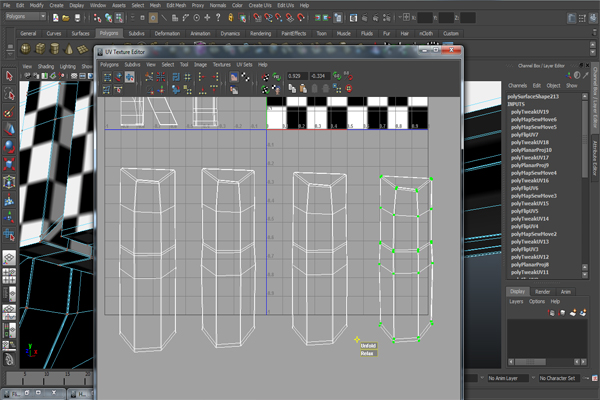Select polyMapSewMove6 in the INPUTS list

(x=533, y=119)
